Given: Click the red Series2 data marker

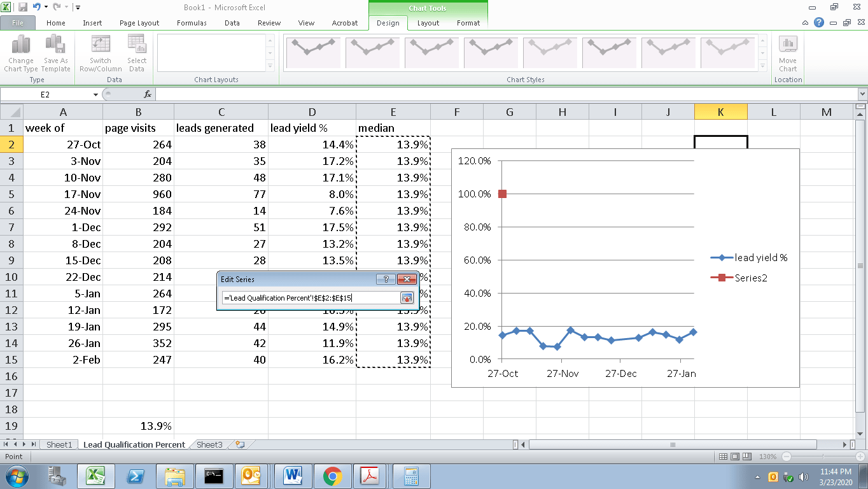Looking at the screenshot, I should pyautogui.click(x=502, y=194).
